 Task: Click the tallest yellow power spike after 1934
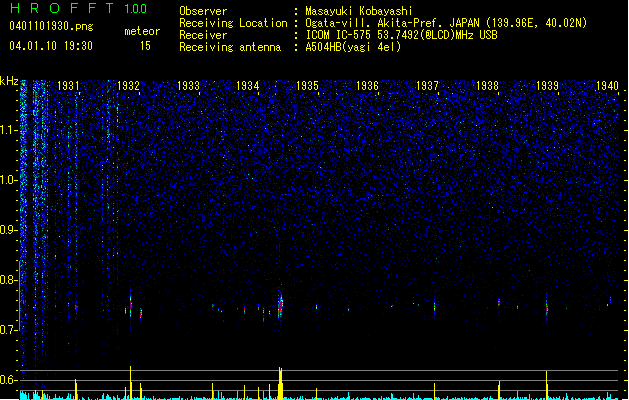(280, 383)
